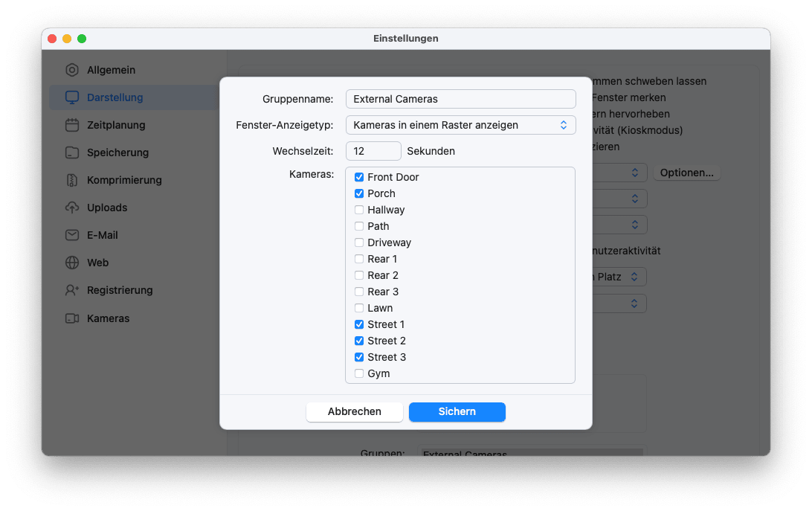Select the Speicherung storage icon
The width and height of the screenshot is (812, 511).
point(70,152)
